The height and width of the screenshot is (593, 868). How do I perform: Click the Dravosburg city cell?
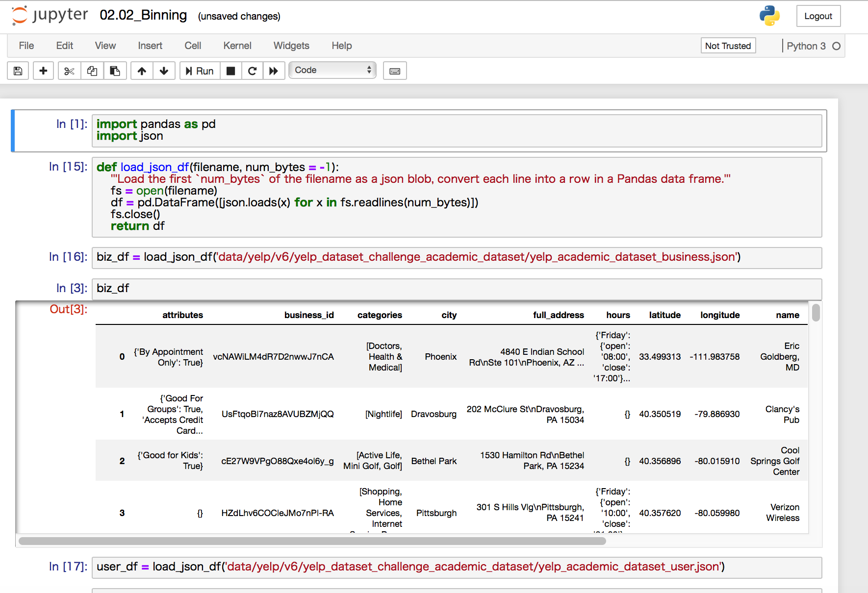point(434,414)
